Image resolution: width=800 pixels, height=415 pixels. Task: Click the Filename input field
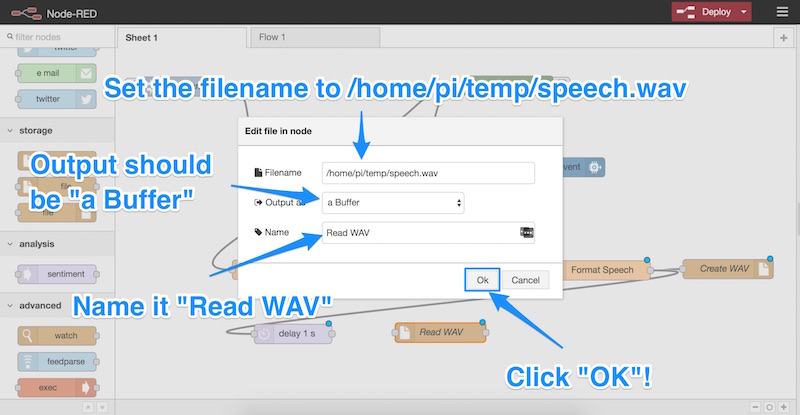(428, 173)
